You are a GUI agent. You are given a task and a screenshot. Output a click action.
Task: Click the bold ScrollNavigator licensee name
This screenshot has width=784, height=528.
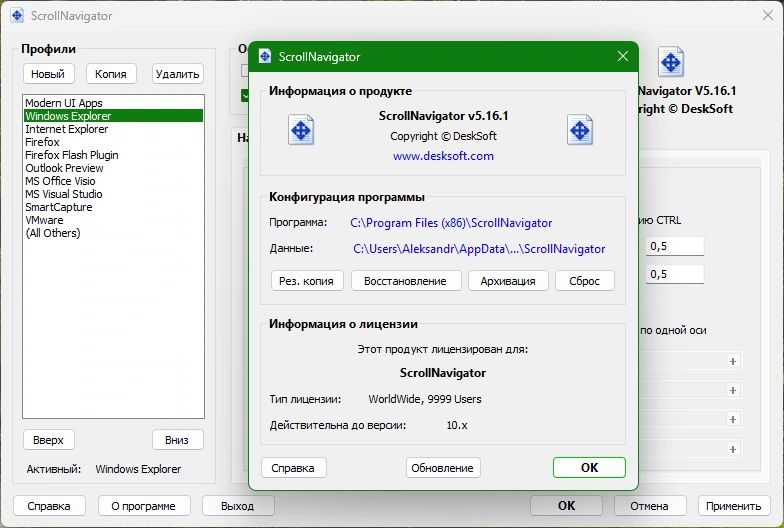[443, 373]
